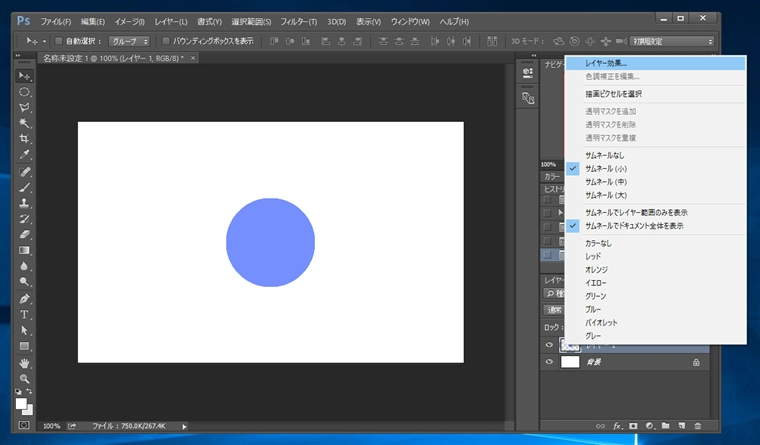Select the Path Selection tool
Viewport: 760px width, 445px height.
pos(24,330)
